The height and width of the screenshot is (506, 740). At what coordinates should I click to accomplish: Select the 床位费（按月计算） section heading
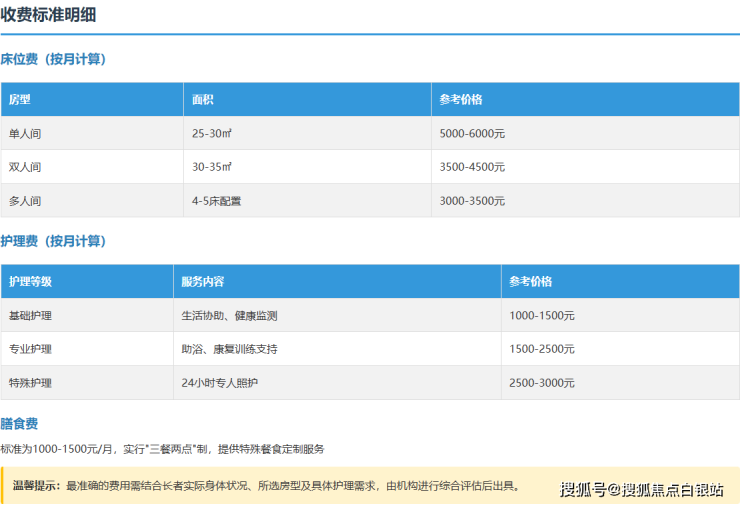click(x=54, y=59)
